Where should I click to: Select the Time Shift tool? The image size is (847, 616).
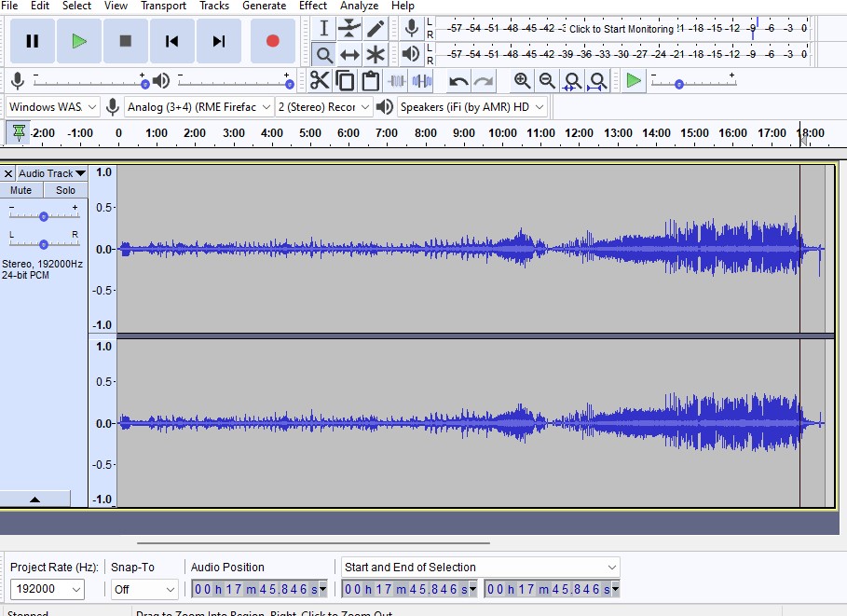tap(349, 55)
